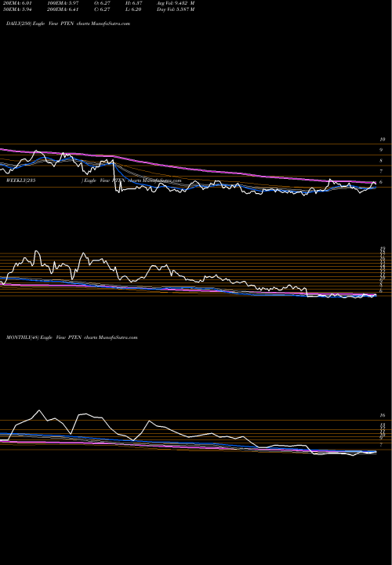Click the 7 price label on daily axis
Viewport: 392px width, 565px height.
click(x=381, y=172)
